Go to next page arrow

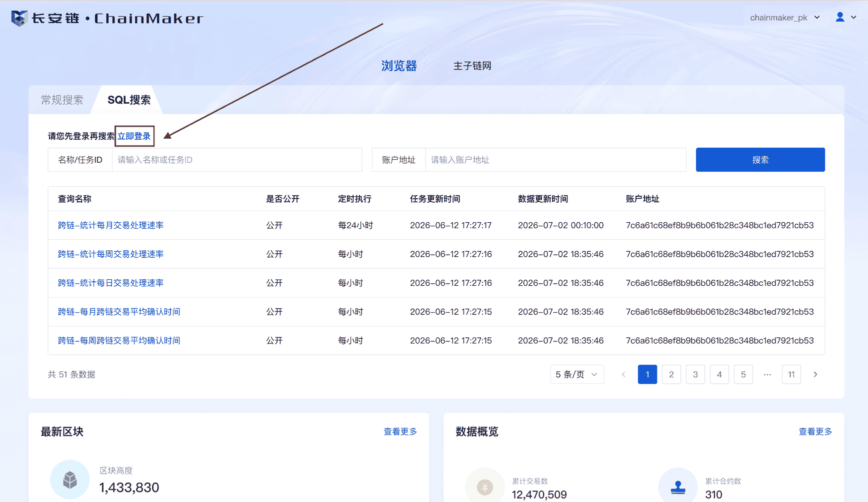coord(815,374)
